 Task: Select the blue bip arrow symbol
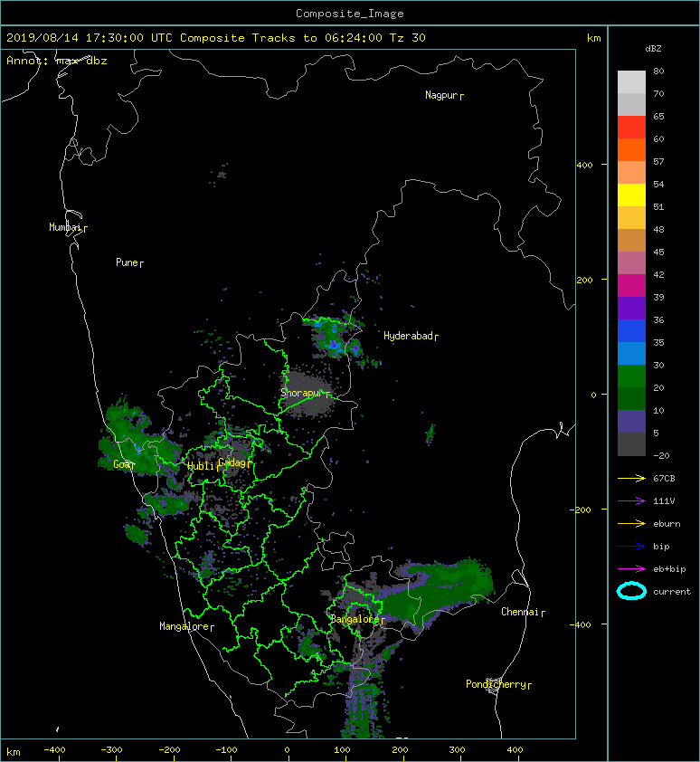click(631, 547)
